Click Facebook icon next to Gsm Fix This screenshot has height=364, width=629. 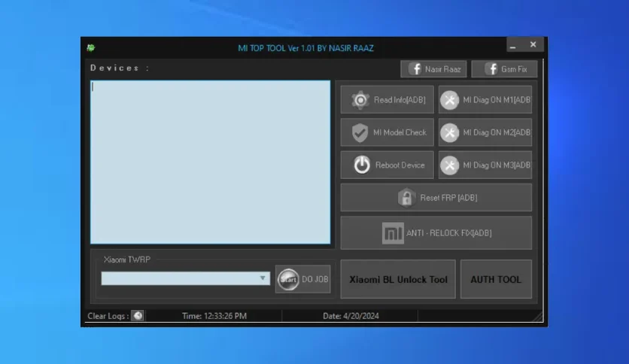[x=491, y=69]
